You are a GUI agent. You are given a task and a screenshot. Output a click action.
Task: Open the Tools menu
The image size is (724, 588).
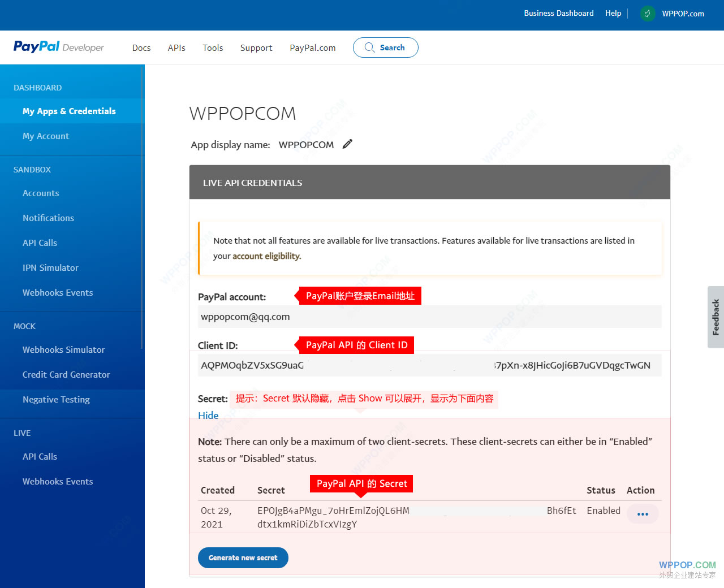click(x=213, y=48)
